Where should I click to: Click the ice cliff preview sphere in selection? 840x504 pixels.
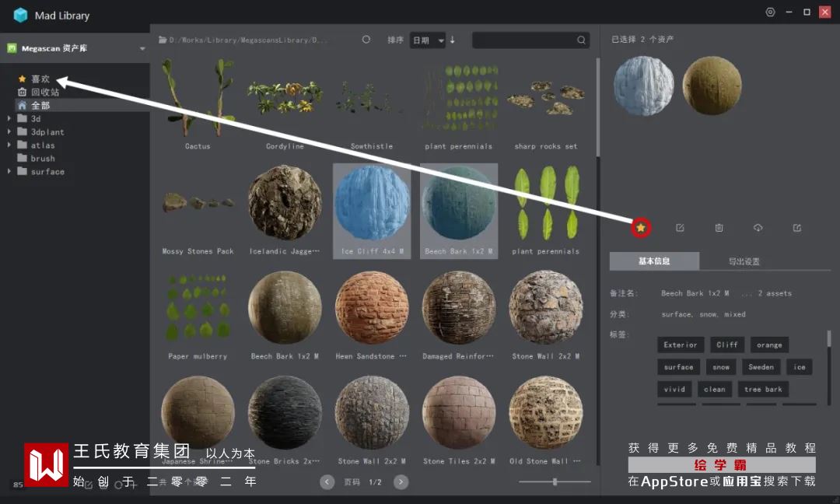643,86
